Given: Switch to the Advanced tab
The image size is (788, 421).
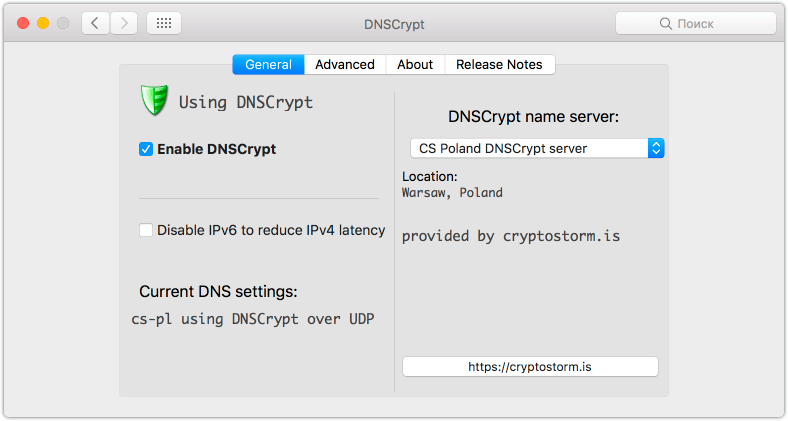Looking at the screenshot, I should coord(345,65).
